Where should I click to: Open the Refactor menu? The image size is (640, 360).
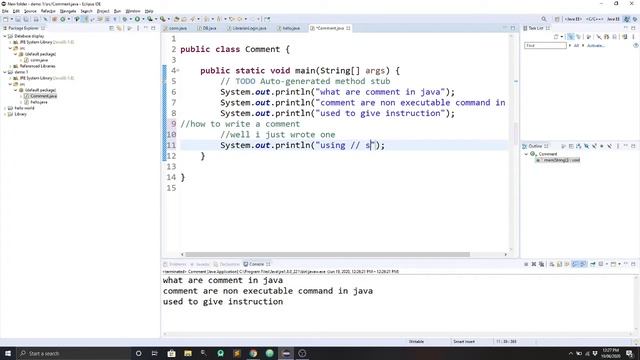tap(48, 11)
